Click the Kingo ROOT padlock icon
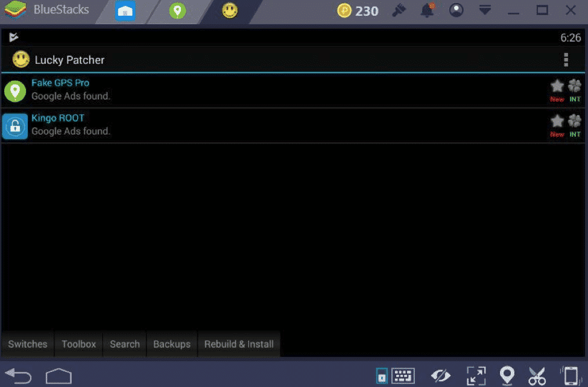This screenshot has width=588, height=387. coord(14,126)
